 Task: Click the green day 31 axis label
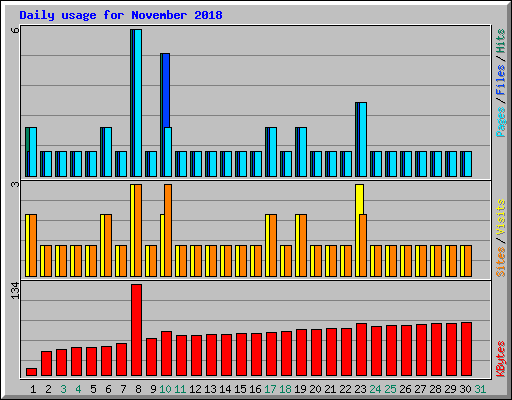(480, 389)
